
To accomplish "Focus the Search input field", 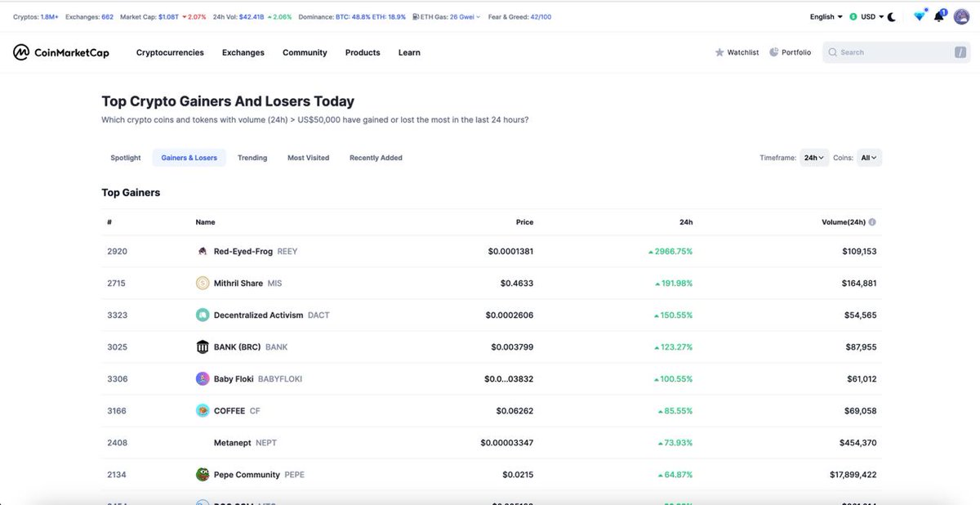I will (896, 52).
